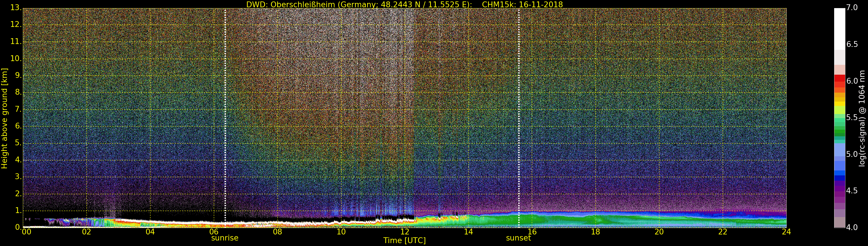Select the 24 tick on the time axis

786,232
